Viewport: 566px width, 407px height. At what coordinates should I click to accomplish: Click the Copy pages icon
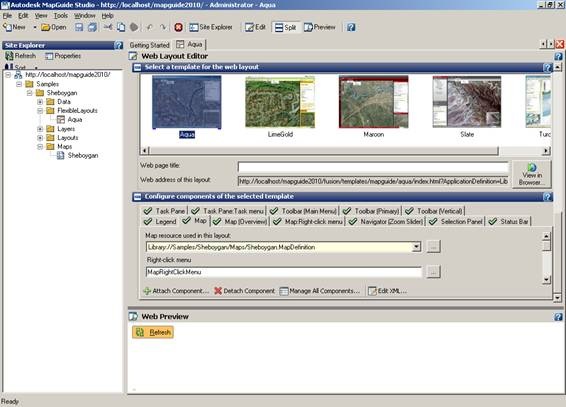tap(121, 27)
